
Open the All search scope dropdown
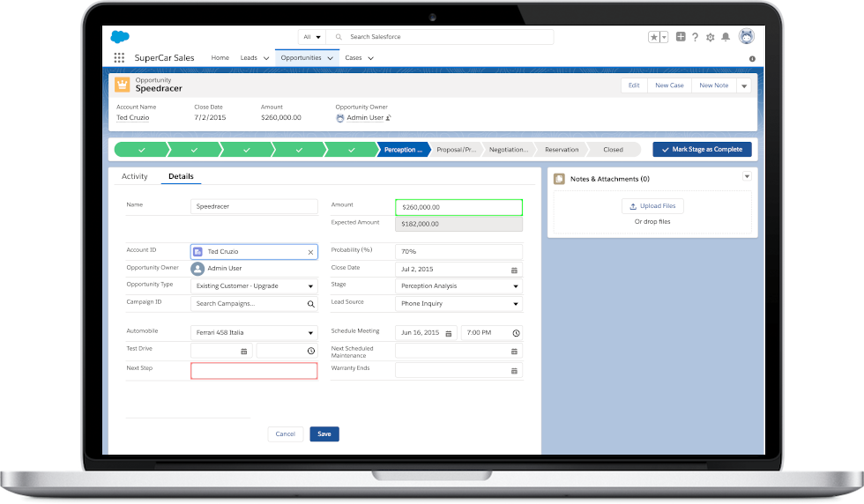click(x=312, y=37)
